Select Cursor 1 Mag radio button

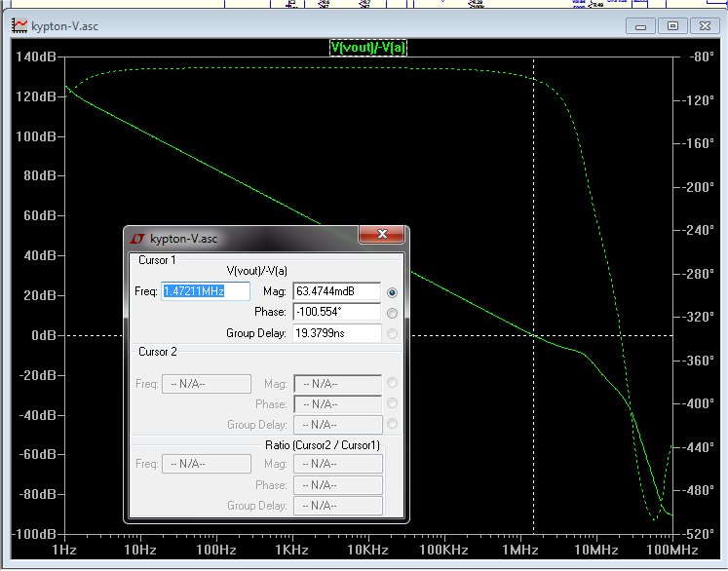[393, 293]
